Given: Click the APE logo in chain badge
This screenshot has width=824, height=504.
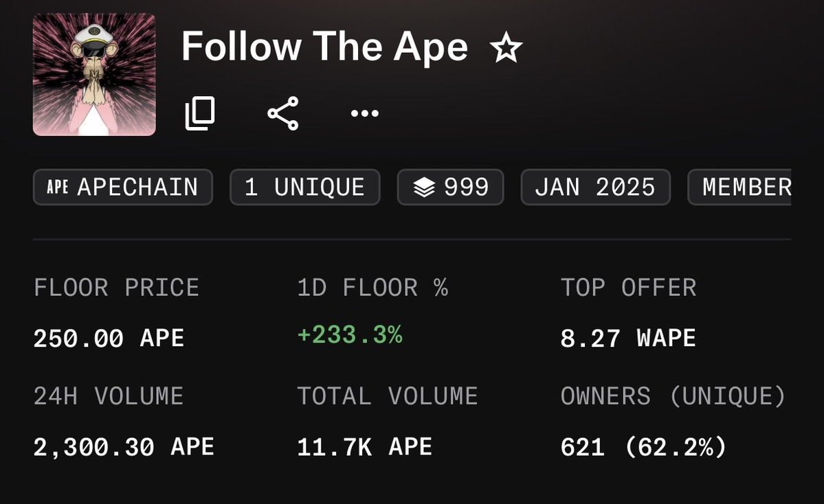Looking at the screenshot, I should tap(57, 187).
